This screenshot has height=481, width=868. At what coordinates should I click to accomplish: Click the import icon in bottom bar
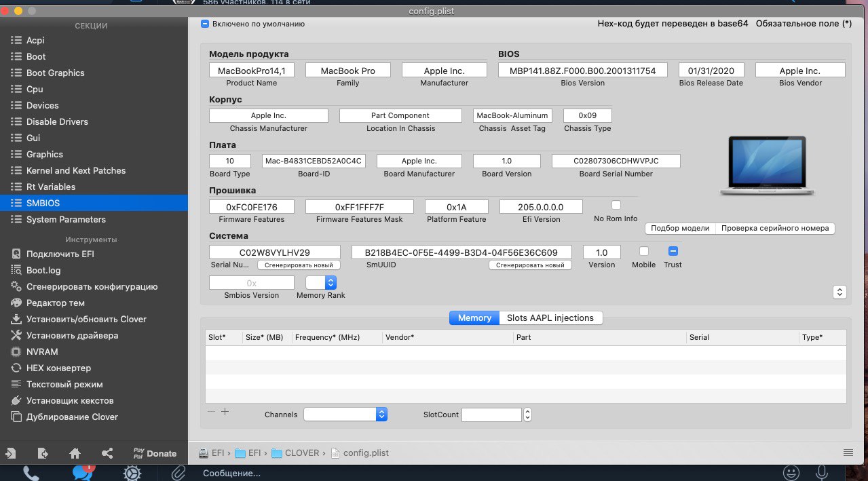tap(10, 453)
